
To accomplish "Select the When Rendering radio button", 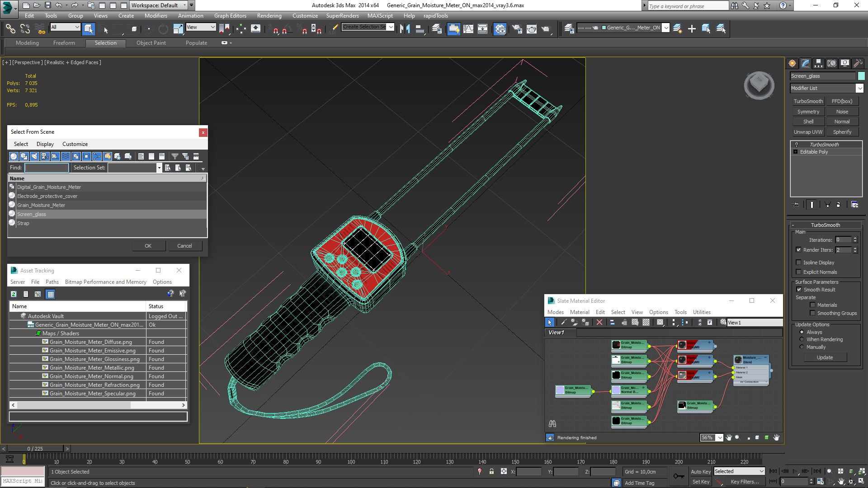I will 802,339.
